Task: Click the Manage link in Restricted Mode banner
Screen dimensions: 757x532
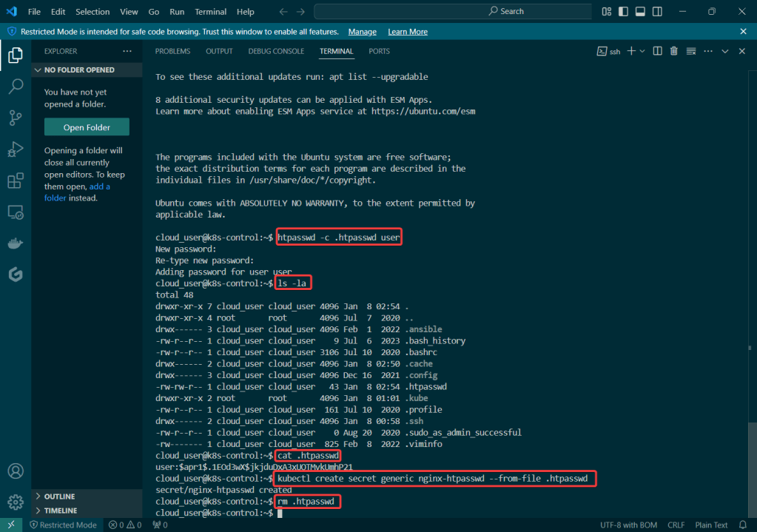Action: click(x=362, y=32)
